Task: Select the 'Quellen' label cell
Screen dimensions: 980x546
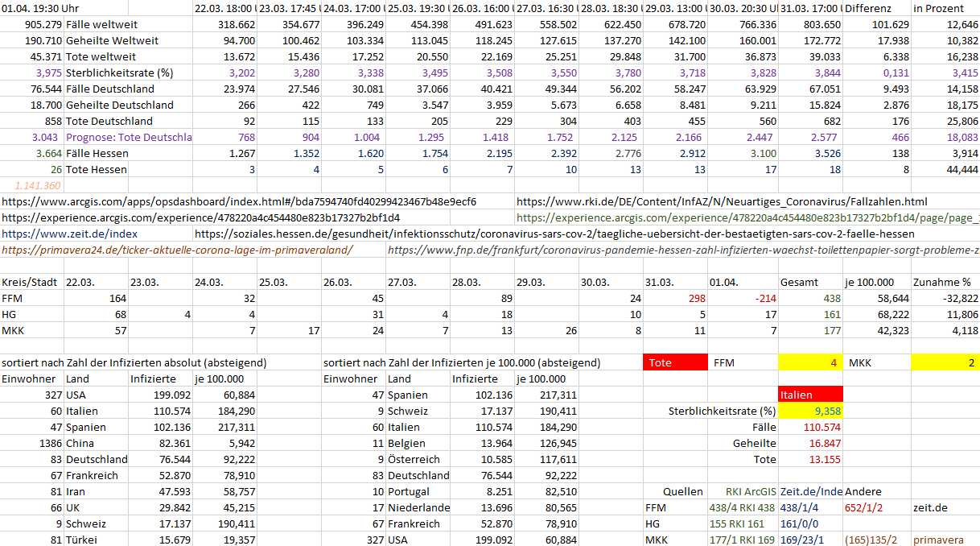Action: 682,491
